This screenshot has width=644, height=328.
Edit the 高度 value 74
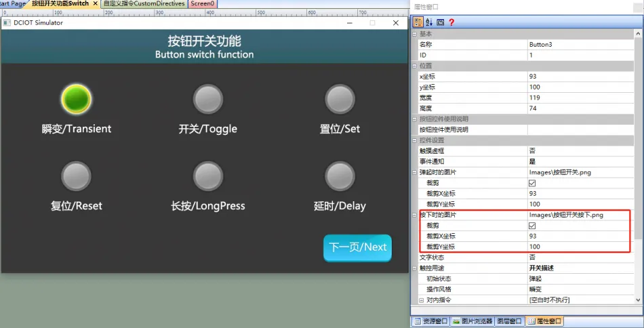(x=581, y=108)
